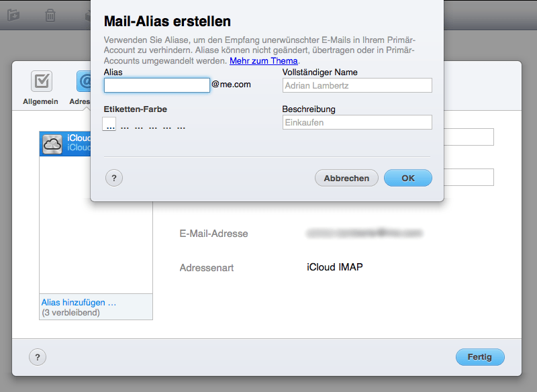This screenshot has height=392, width=537.
Task: Click the E-Mail-Adresse label
Action: coord(213,234)
